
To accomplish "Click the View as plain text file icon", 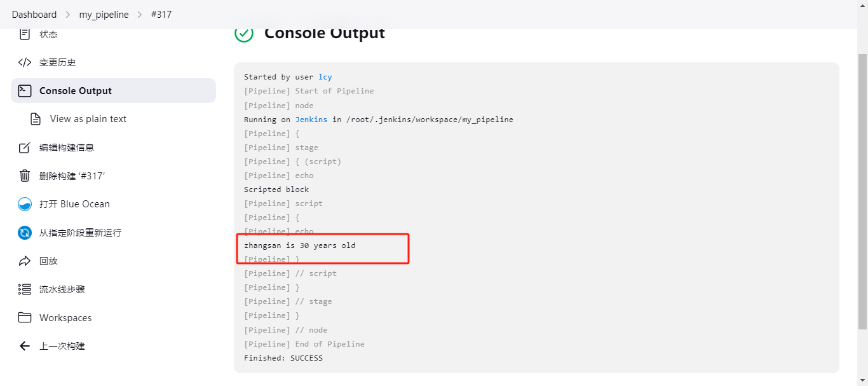I will (36, 119).
